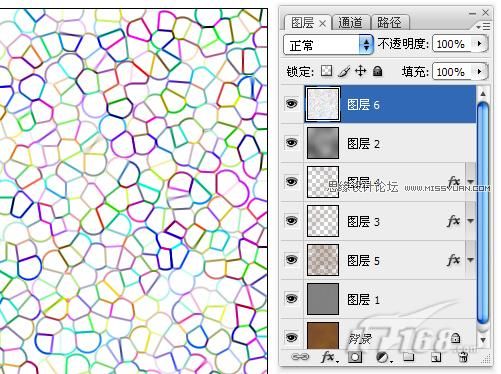Select layer name 图层 1
The height and width of the screenshot is (374, 501).
(363, 299)
